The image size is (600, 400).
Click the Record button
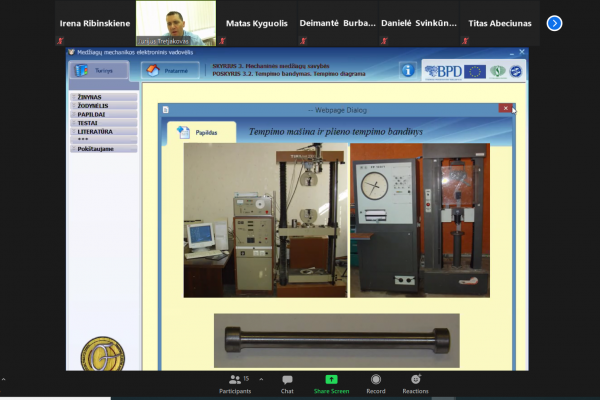[376, 384]
